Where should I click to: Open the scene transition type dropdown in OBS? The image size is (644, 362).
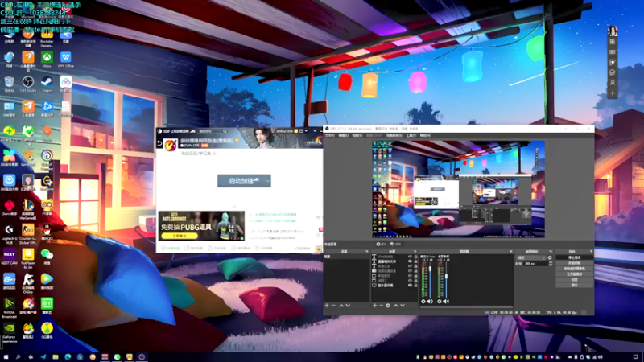tap(531, 257)
